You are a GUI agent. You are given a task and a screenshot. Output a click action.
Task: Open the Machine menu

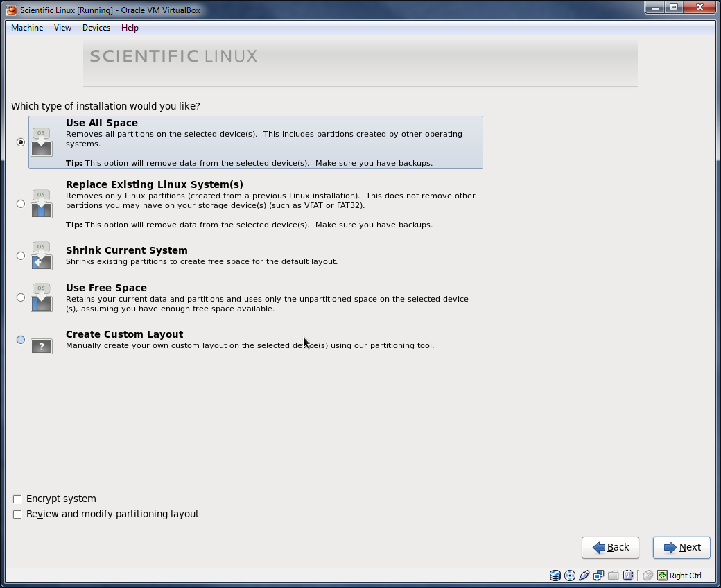click(x=27, y=28)
